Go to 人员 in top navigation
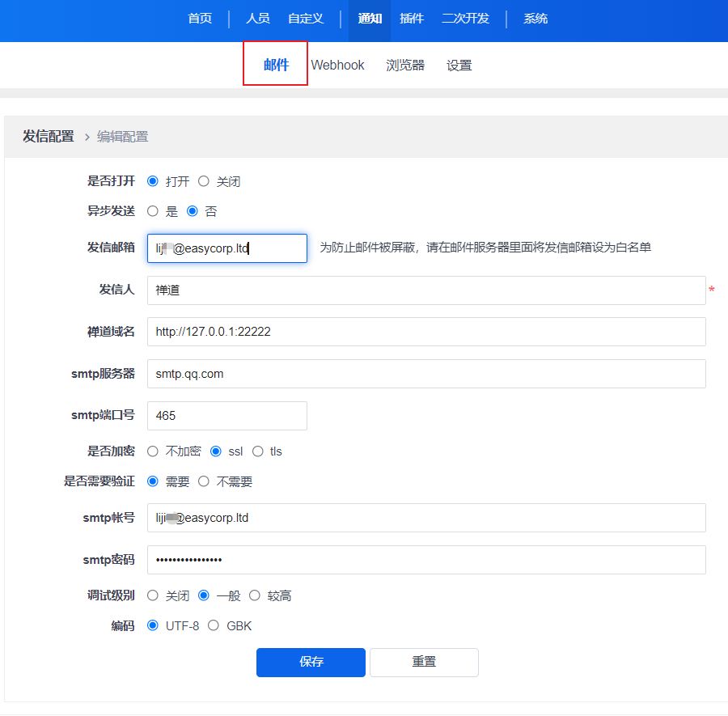Screen dimensions: 728x716 (257, 18)
